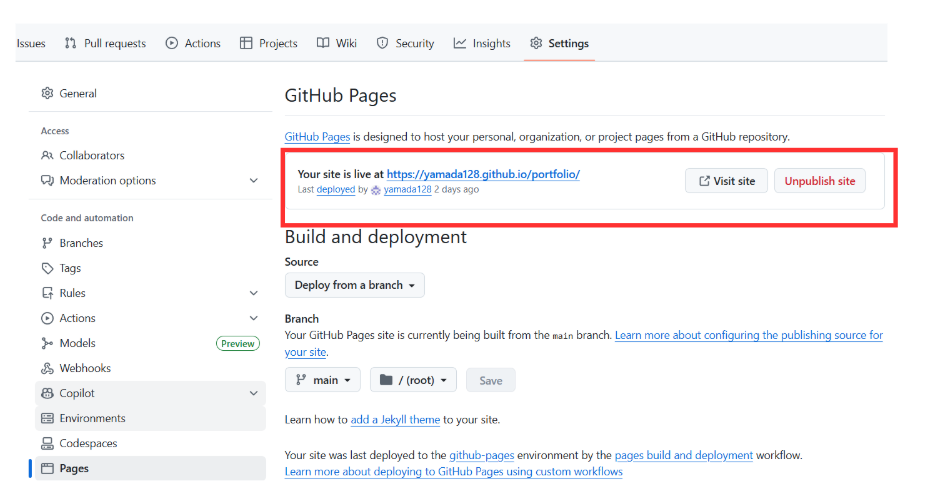Open Learn more about configuring publishing source link
Screen dimensions: 926x504
point(749,335)
